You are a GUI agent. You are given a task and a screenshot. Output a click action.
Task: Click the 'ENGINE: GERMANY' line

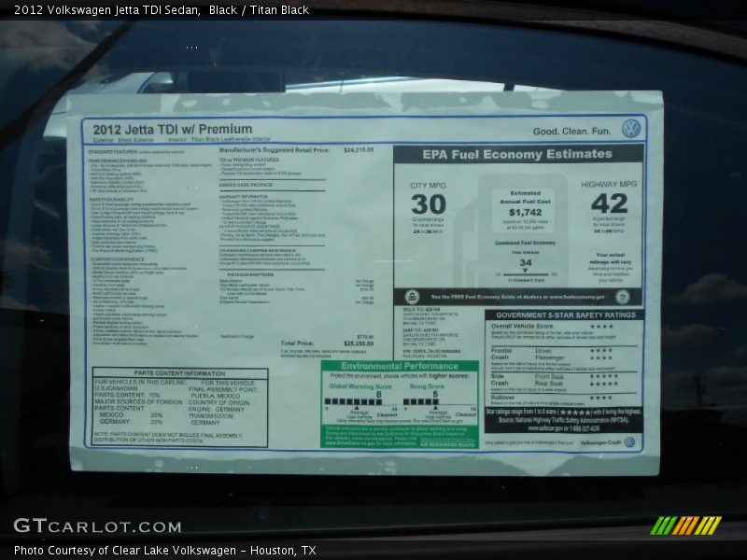(217, 409)
